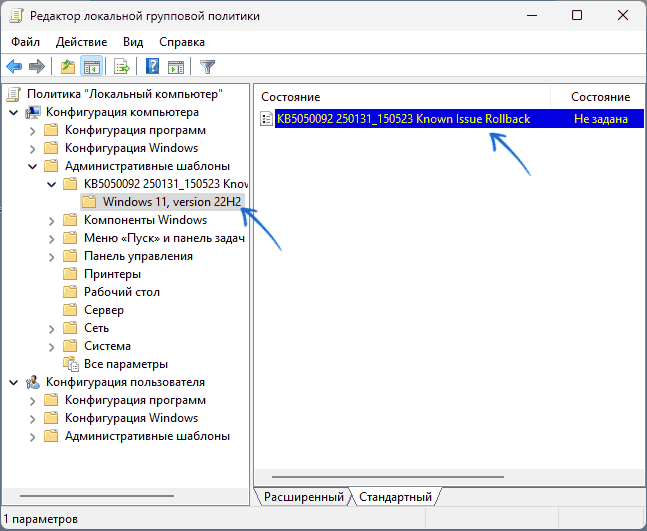The image size is (647, 531).
Task: Open Help toolbar icon
Action: click(x=153, y=66)
